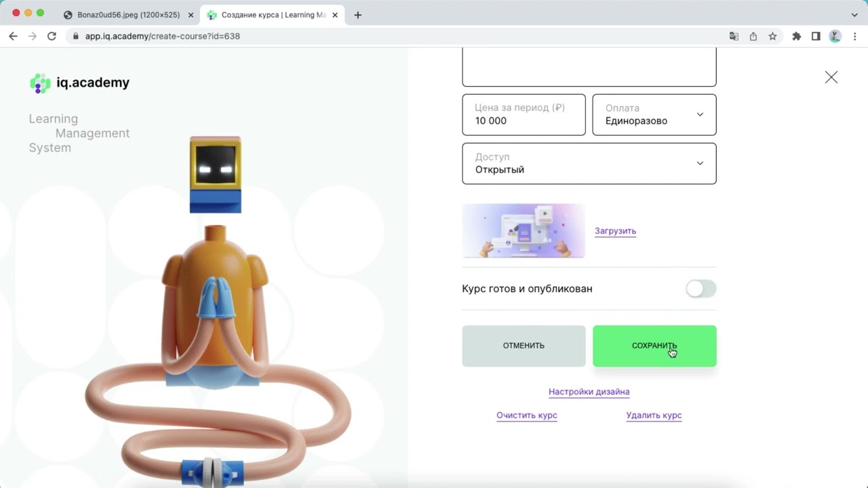The width and height of the screenshot is (868, 488).
Task: Click the address bar URL
Action: 163,36
